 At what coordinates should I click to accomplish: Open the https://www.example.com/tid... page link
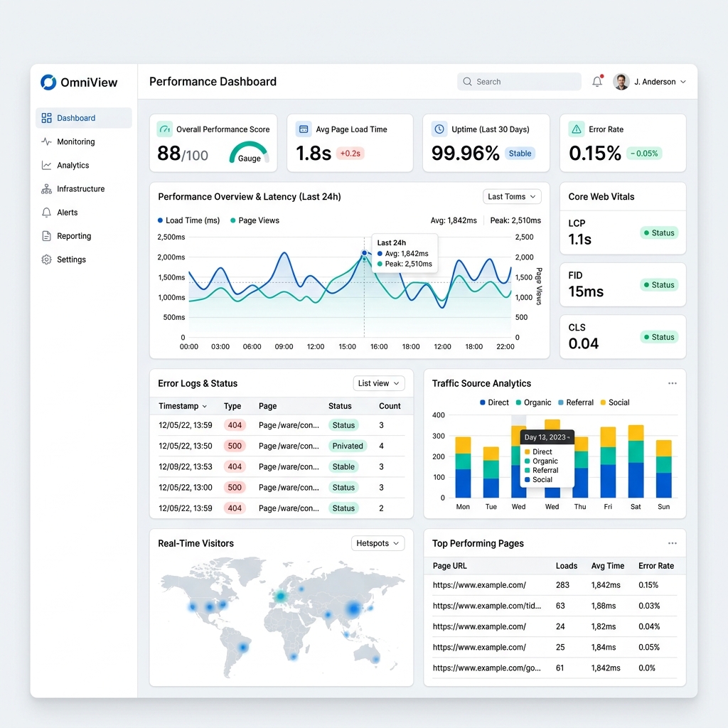click(x=486, y=606)
